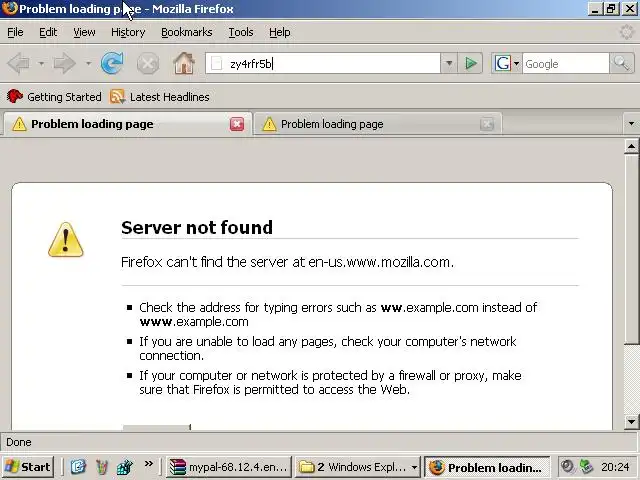
Task: Click the Firefox icon in the title bar
Action: pos(9,8)
